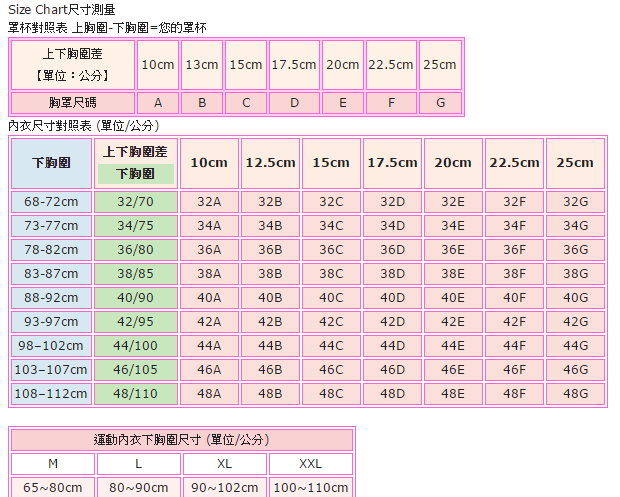Select the 40E size cell

453,298
